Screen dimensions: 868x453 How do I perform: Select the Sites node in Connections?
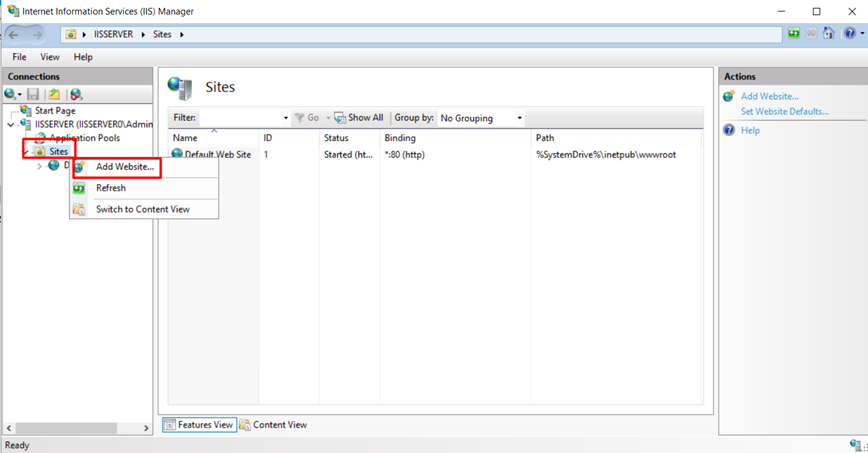[58, 151]
